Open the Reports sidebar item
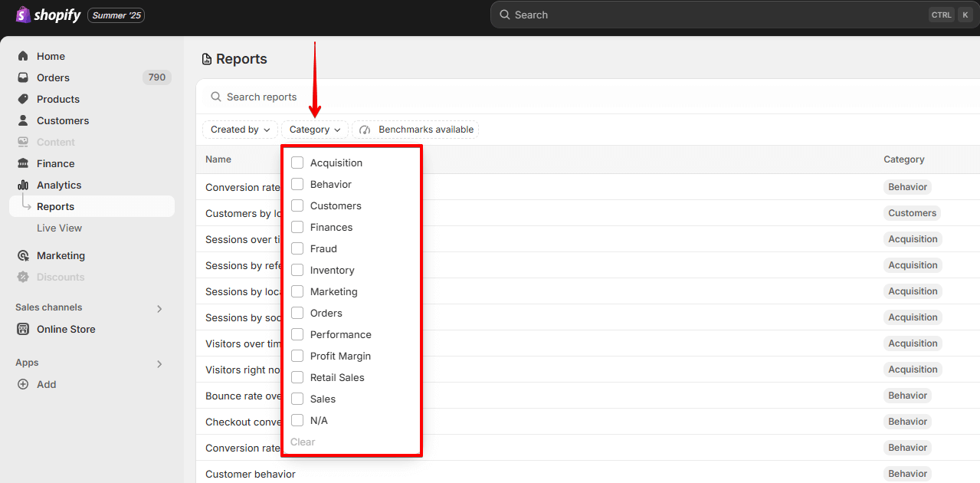This screenshot has width=980, height=483. pos(55,206)
